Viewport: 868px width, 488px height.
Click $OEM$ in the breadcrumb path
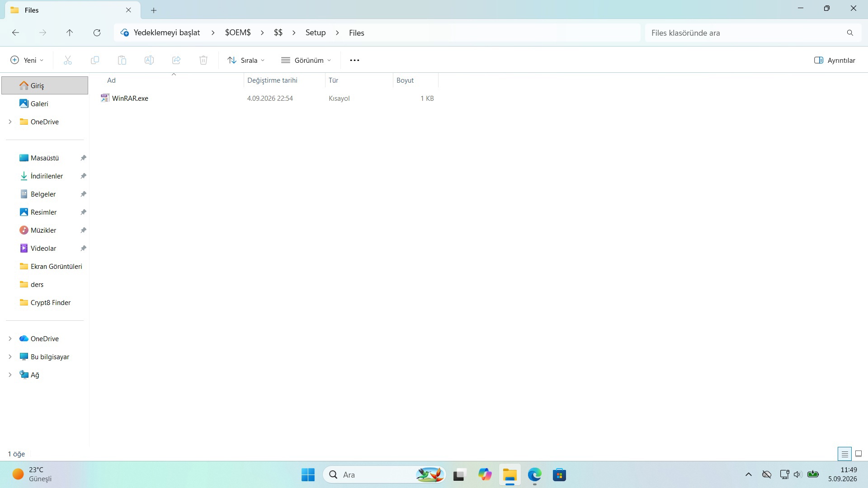(238, 33)
